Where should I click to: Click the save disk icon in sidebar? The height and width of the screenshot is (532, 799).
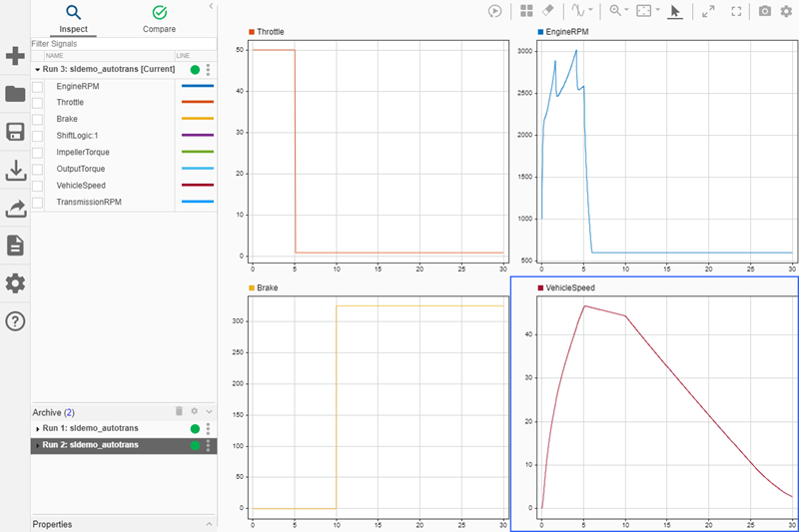(15, 133)
